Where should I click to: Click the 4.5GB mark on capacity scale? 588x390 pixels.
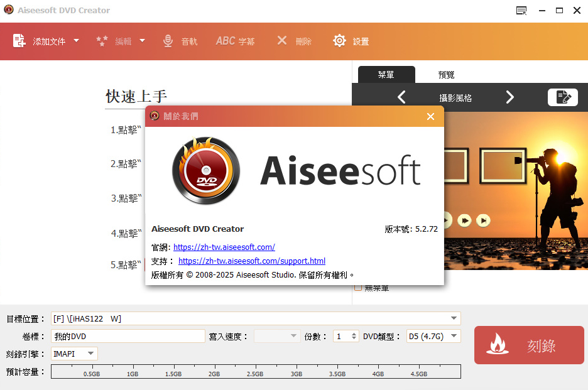pos(419,374)
